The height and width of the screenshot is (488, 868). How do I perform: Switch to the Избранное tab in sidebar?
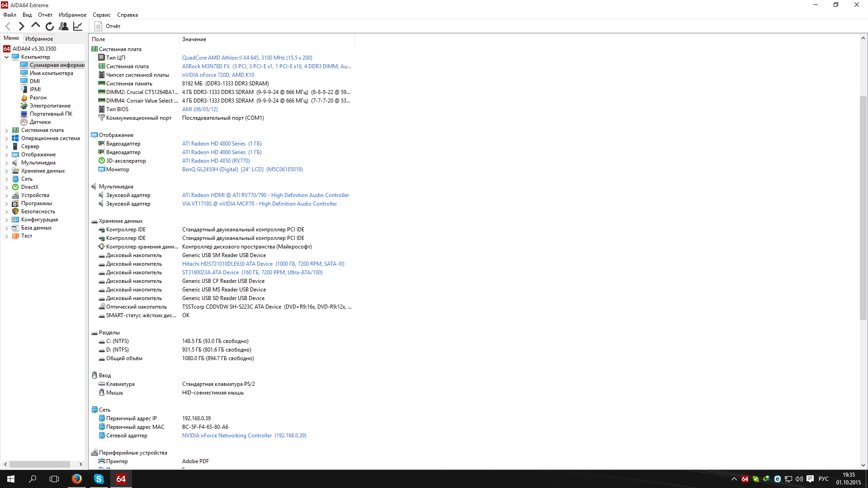[x=39, y=39]
